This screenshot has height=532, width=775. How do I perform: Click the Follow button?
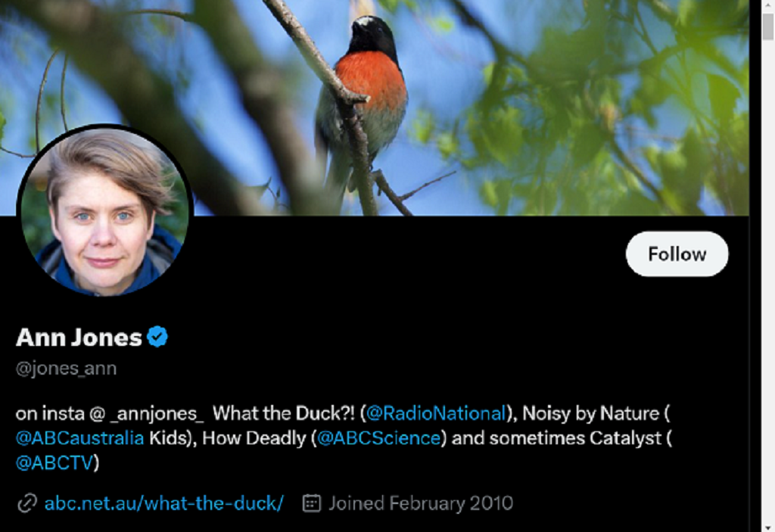point(677,254)
